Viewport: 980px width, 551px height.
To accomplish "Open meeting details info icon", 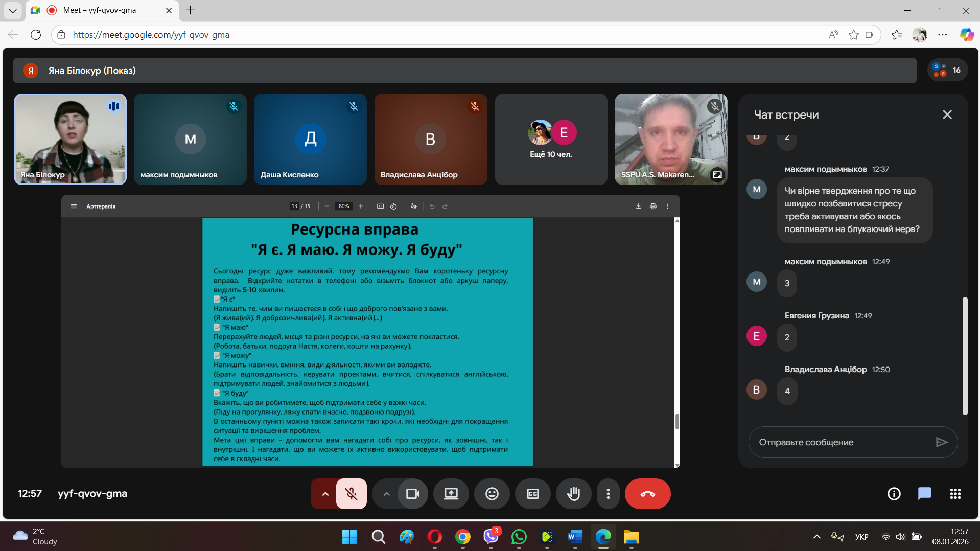I will (x=894, y=494).
